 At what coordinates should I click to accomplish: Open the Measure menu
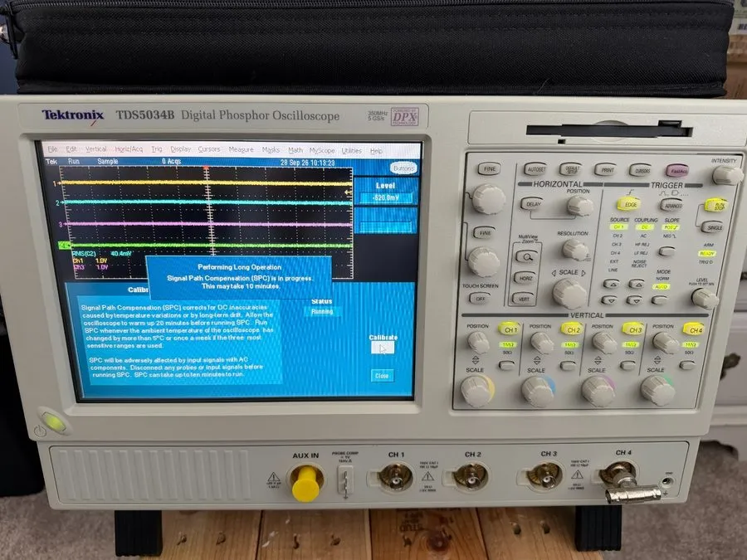241,149
